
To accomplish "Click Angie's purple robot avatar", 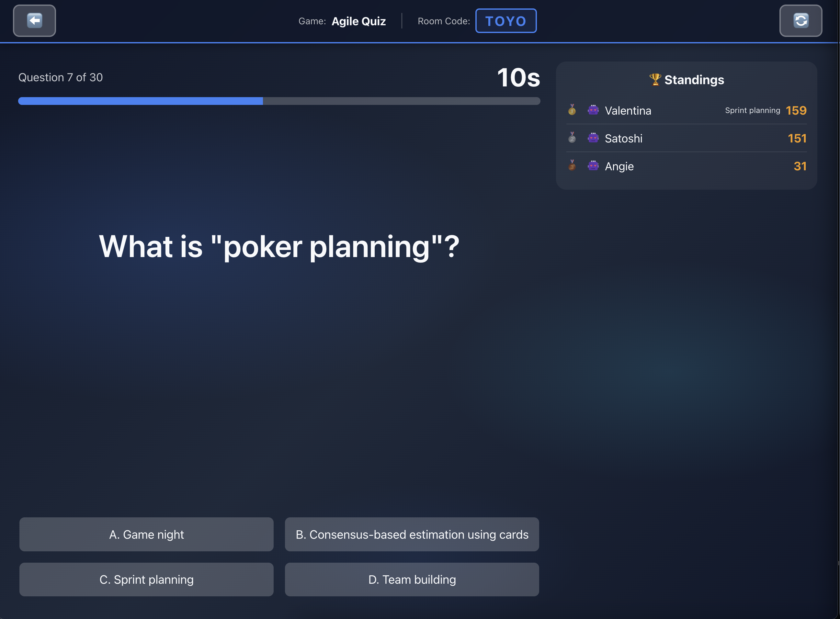I will tap(593, 166).
